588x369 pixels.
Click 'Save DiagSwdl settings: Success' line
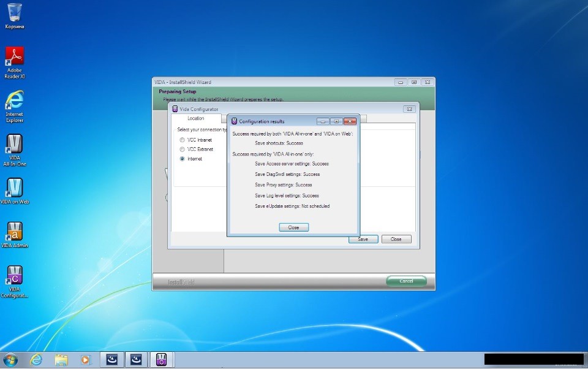click(x=287, y=174)
